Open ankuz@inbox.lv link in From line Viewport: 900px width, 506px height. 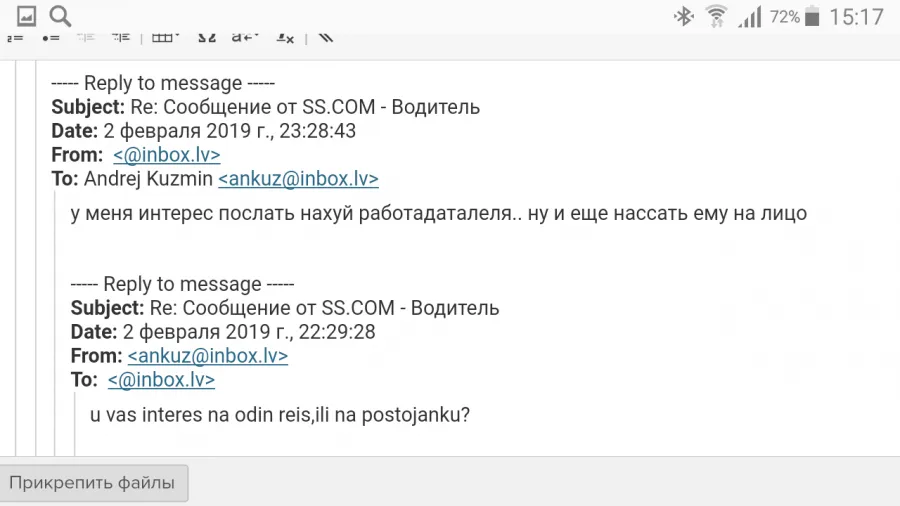tap(208, 356)
